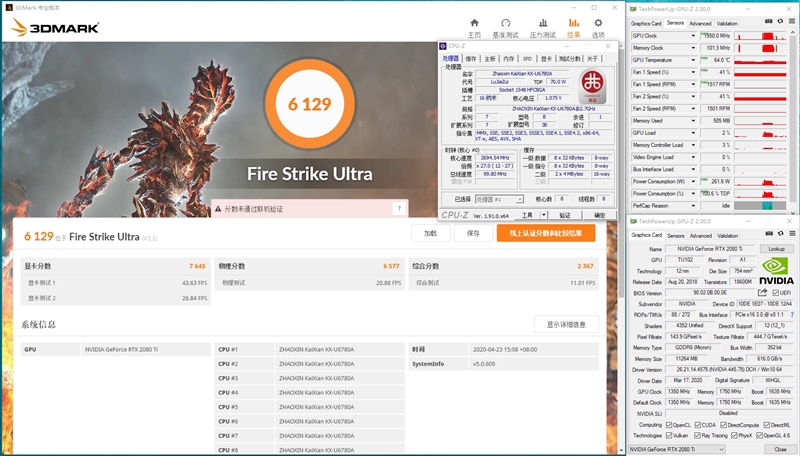Open the Fan 1 Speed (%) dropdown
The image size is (800, 456).
(x=693, y=72)
